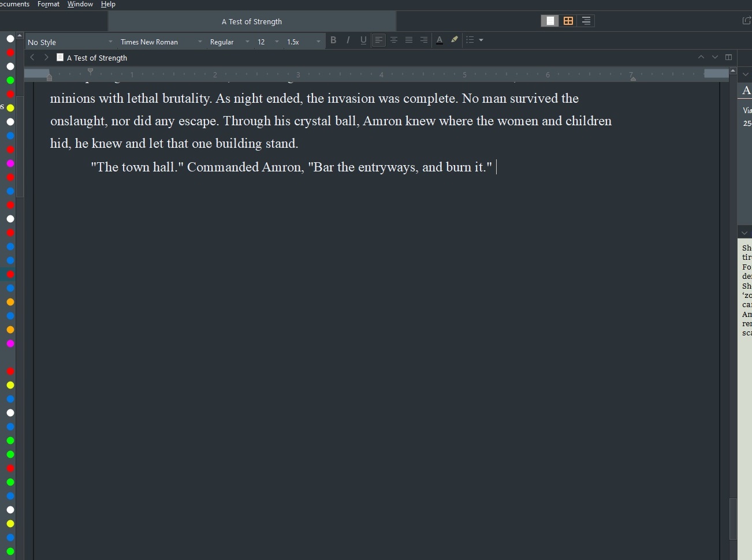Expand the 1.5x line spacing dropdown

(x=303, y=42)
